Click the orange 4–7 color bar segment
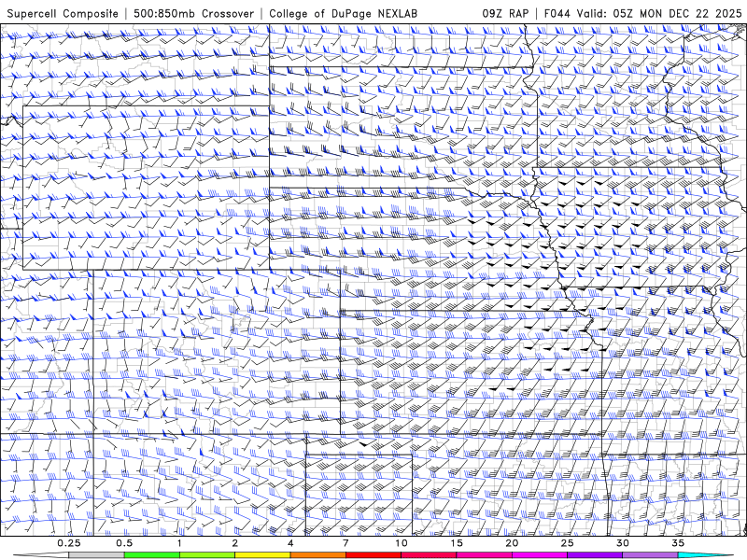The image size is (747, 560). [x=317, y=555]
